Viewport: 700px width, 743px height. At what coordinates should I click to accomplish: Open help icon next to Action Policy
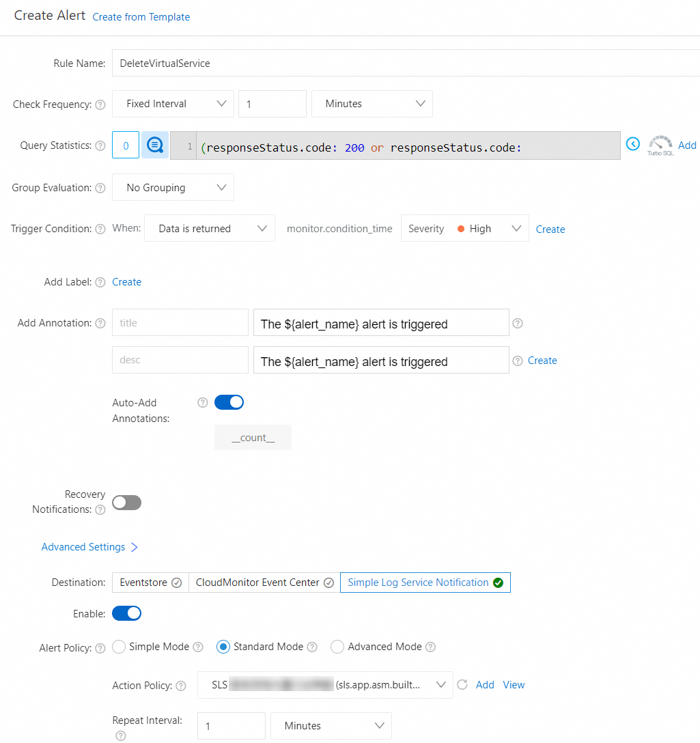[x=181, y=686]
